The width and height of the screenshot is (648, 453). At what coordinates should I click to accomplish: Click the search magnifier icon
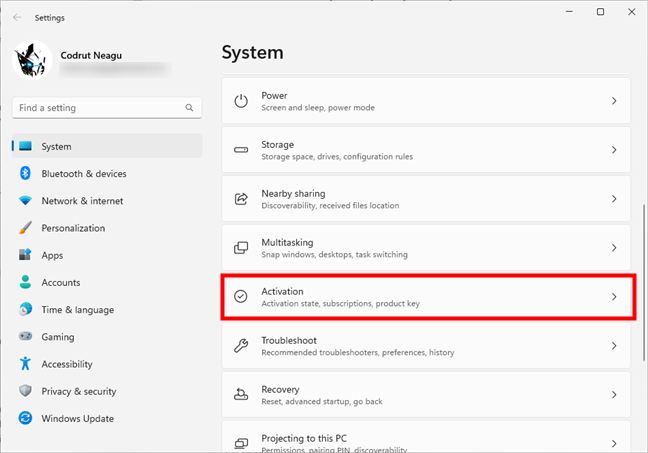(189, 108)
